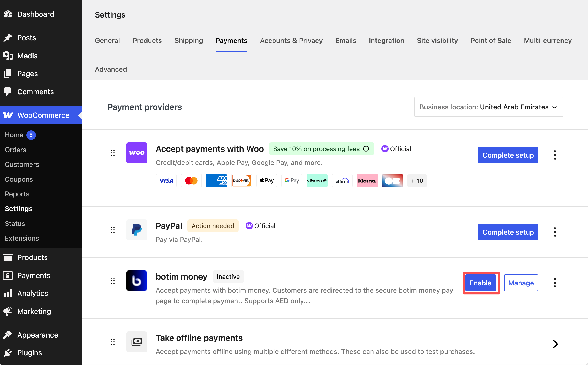
Task: Open the more options menu for botim money
Action: (555, 283)
